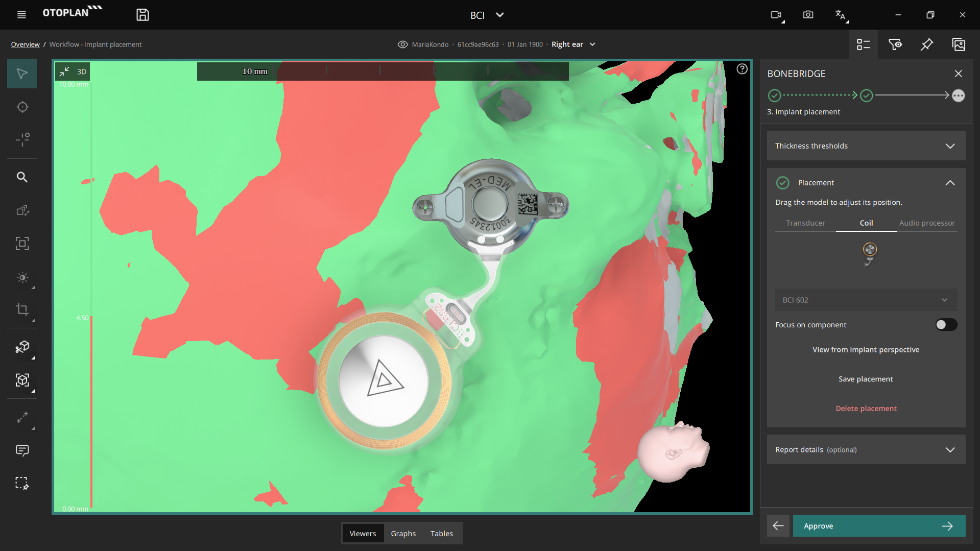Viewport: 980px width, 551px height.
Task: Activate the region selection edit tool
Action: point(22,483)
